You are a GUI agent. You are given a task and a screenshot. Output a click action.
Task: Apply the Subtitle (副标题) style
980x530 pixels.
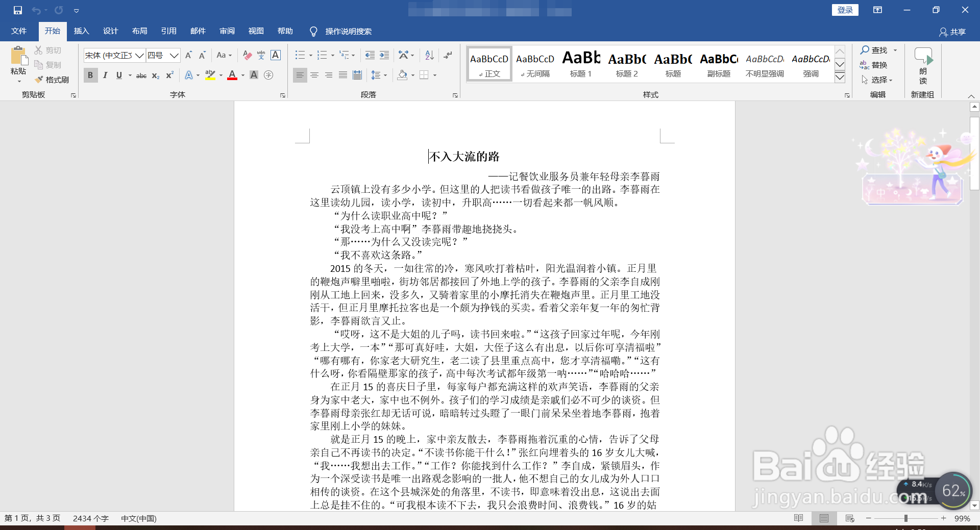click(x=719, y=64)
